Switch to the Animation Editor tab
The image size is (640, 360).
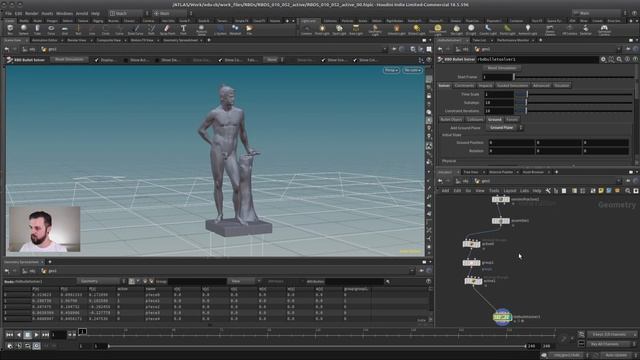click(44, 40)
